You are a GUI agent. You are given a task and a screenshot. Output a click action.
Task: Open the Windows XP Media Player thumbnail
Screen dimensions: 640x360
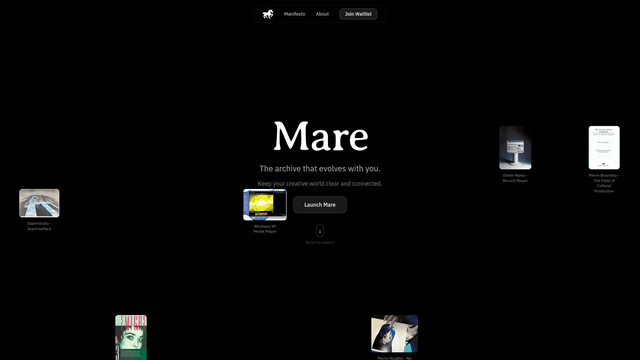click(x=265, y=204)
